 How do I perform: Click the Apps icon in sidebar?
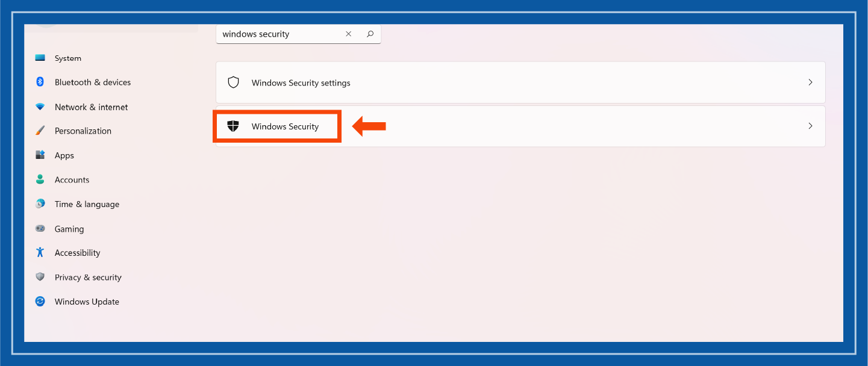[40, 155]
